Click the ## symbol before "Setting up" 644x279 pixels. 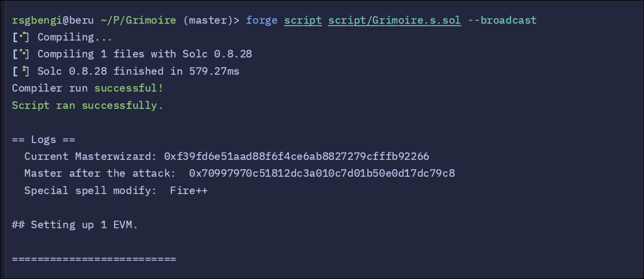point(18,225)
